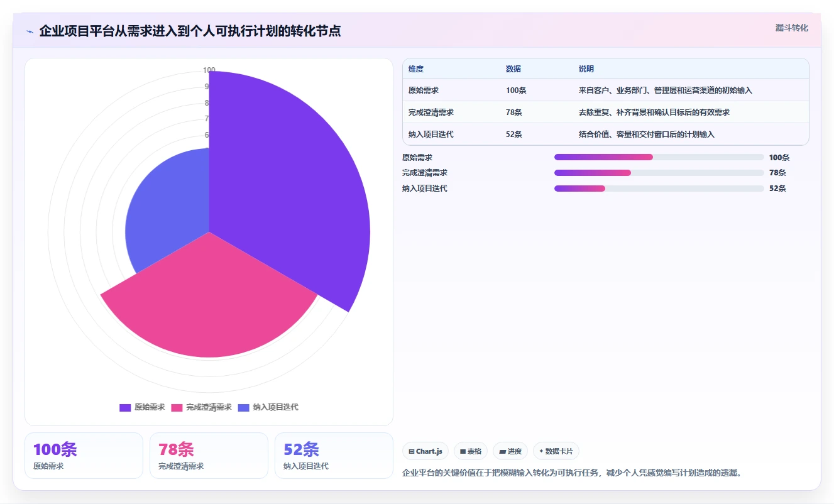Image resolution: width=834 pixels, height=504 pixels.
Task: Toggle the 原始需求 legend purple swatch
Action: [x=125, y=407]
